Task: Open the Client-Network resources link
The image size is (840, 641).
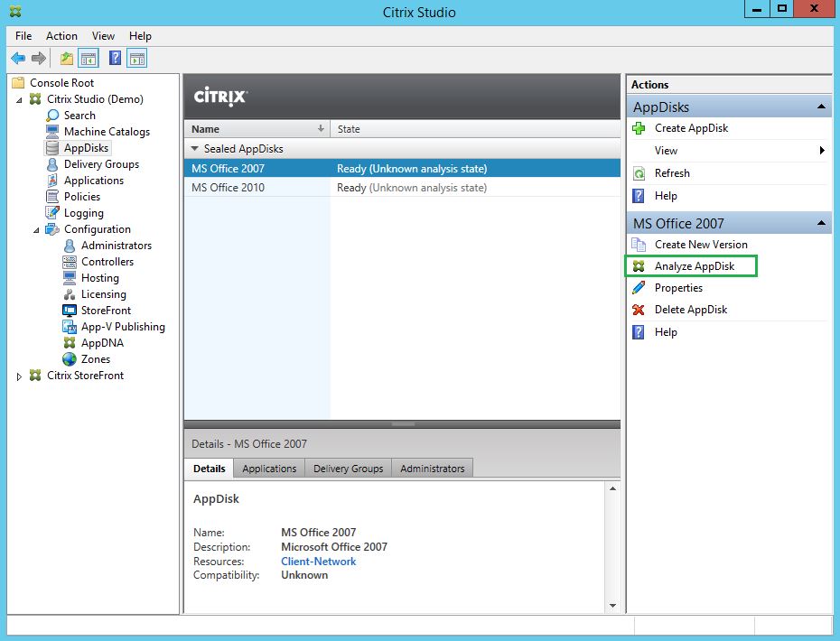Action: pos(318,562)
